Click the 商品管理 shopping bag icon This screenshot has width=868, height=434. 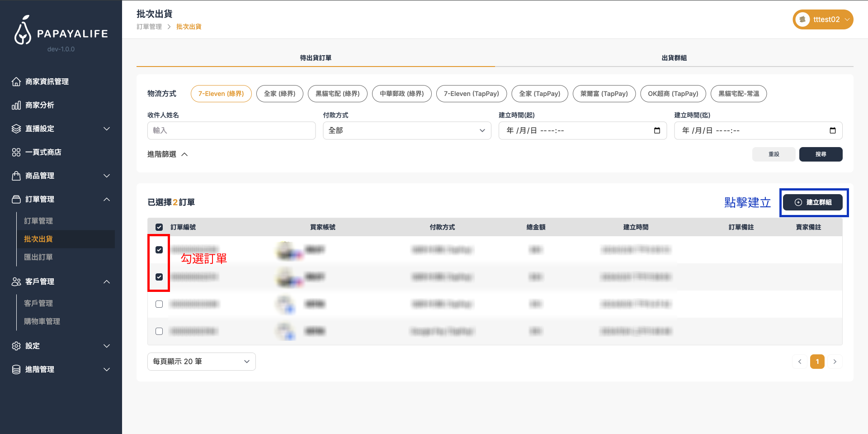(x=16, y=176)
